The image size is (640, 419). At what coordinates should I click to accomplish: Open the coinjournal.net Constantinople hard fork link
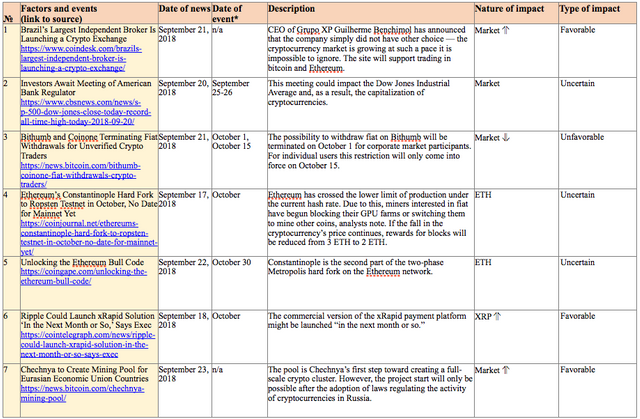tap(89, 237)
